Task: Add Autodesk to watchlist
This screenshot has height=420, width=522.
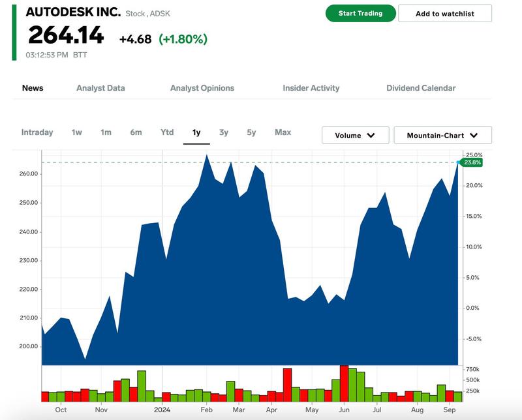Action: (445, 14)
